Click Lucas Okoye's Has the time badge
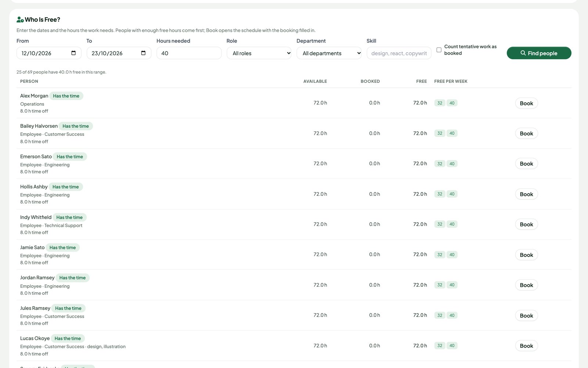The width and height of the screenshot is (588, 368). (68, 338)
